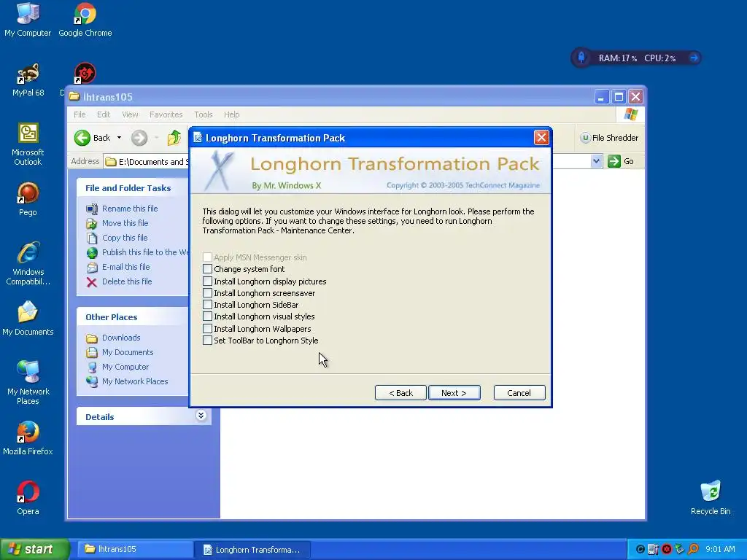Click Explorer's Up folder icon

(174, 138)
